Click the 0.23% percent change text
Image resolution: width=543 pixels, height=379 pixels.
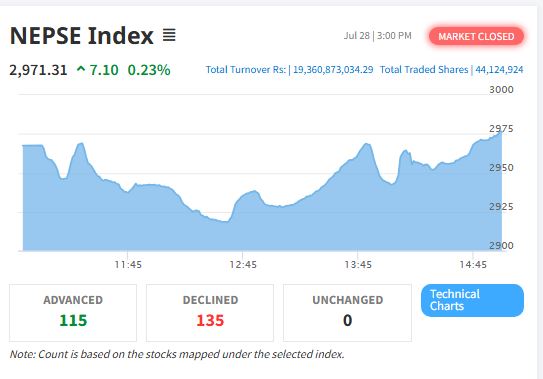[149, 70]
